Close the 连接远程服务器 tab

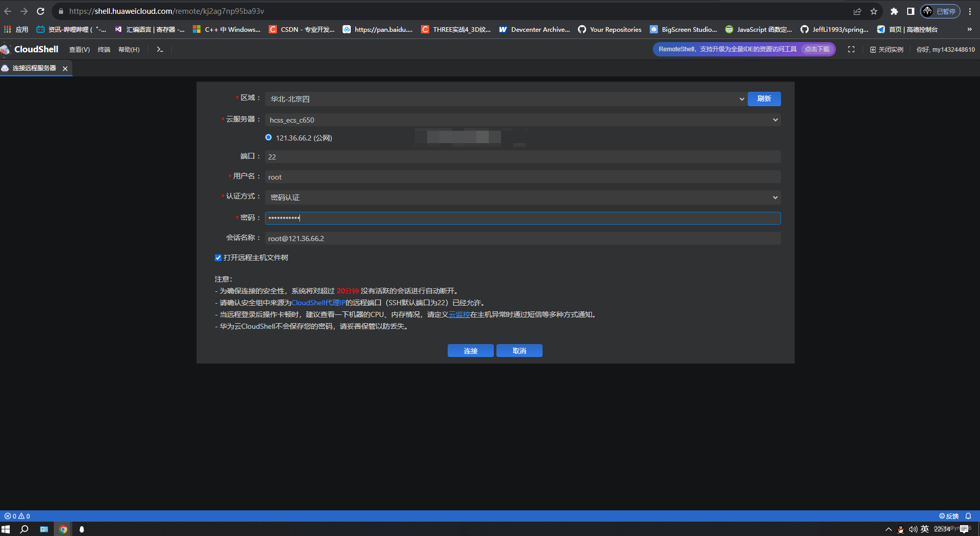click(65, 68)
